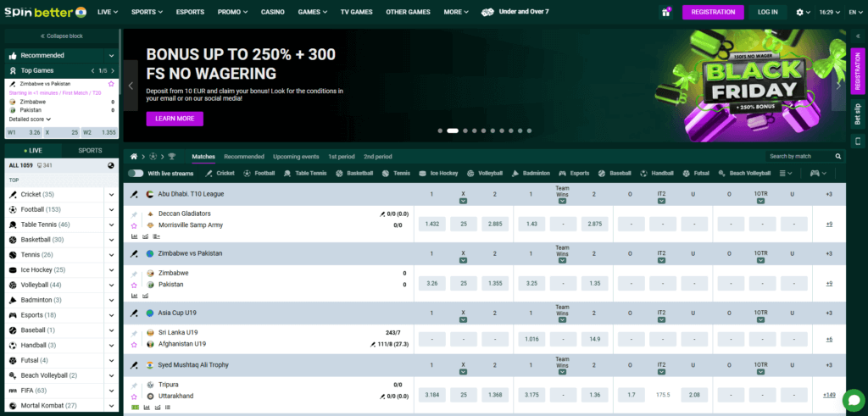Open the live chat bubble
This screenshot has height=416, width=868.
(x=853, y=400)
